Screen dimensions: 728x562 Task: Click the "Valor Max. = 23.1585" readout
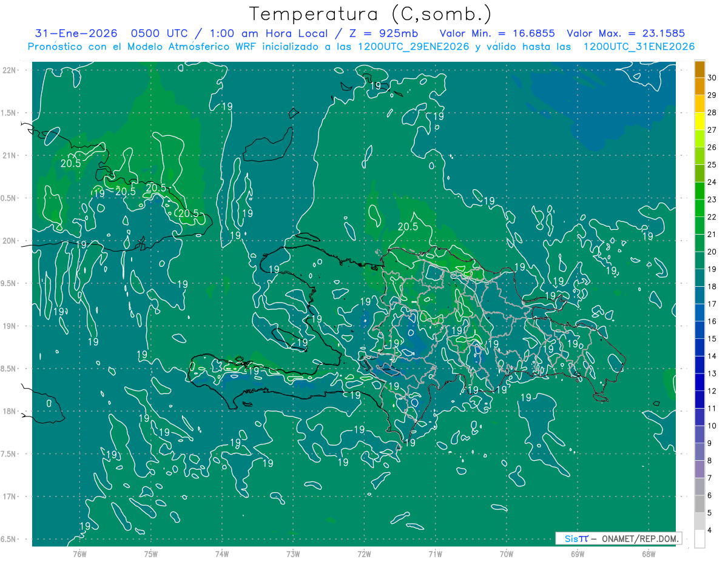(x=626, y=33)
